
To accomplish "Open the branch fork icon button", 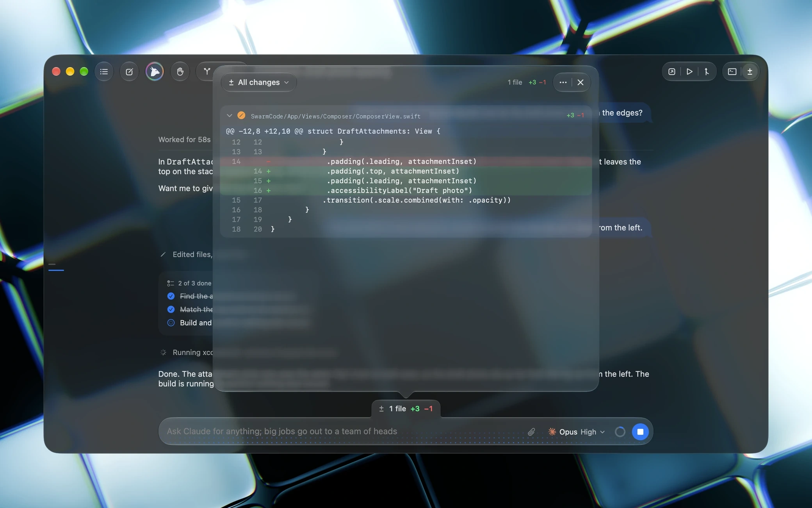I will (207, 72).
